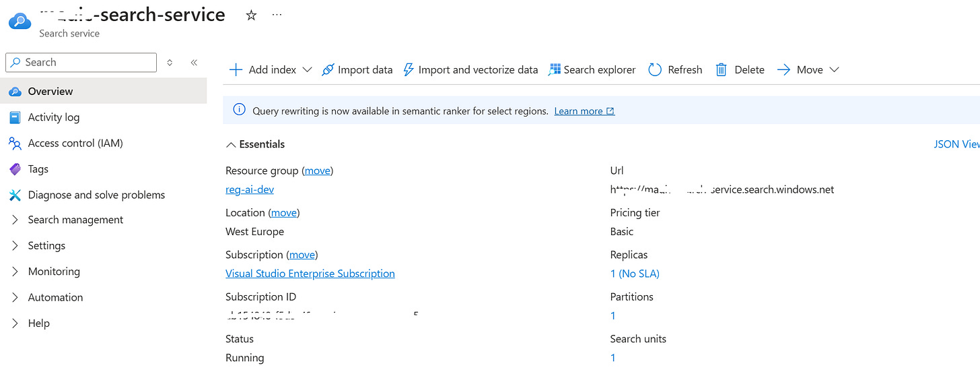The width and height of the screenshot is (980, 376).
Task: Open the Move dropdown chevron
Action: click(x=834, y=69)
